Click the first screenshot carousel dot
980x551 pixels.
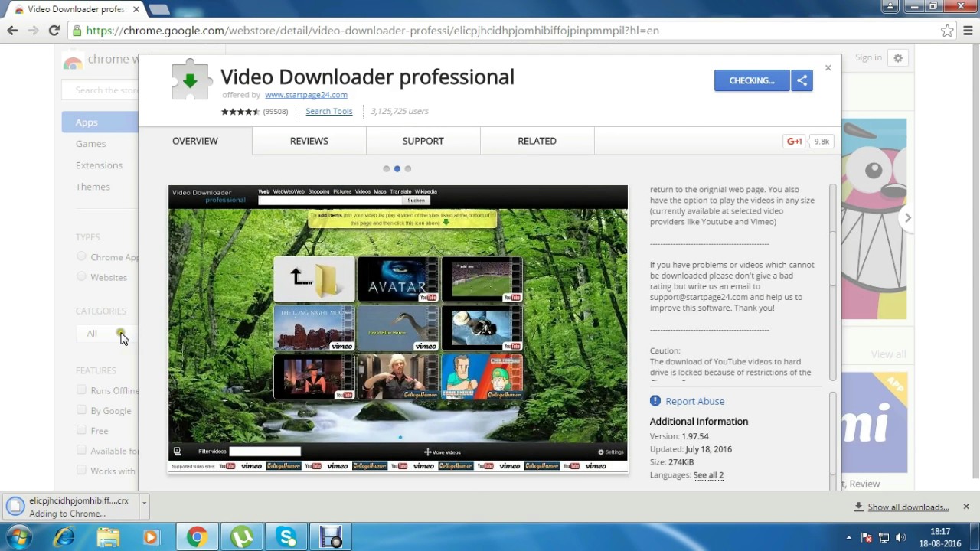point(387,168)
